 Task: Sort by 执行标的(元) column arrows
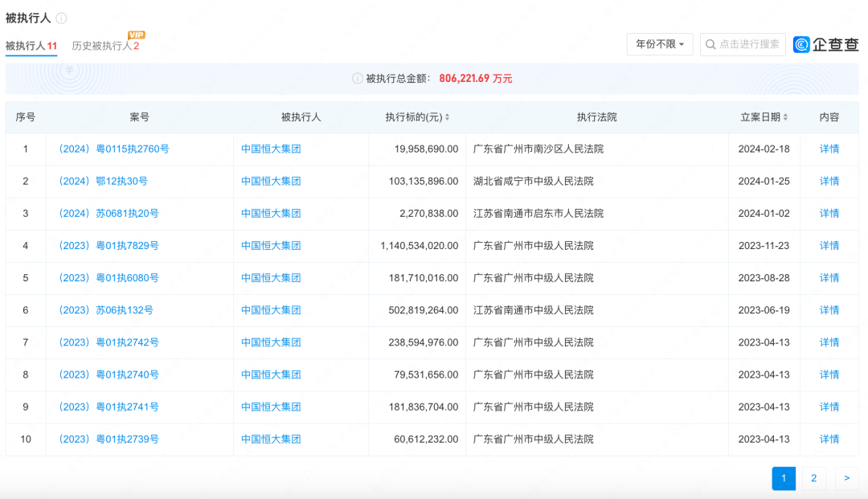tap(447, 117)
